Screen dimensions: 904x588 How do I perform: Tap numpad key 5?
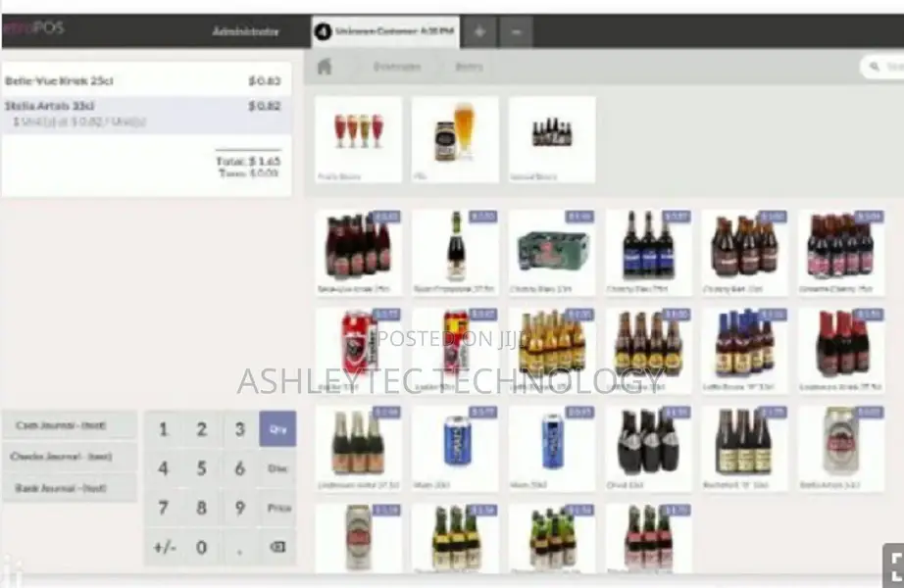click(201, 468)
